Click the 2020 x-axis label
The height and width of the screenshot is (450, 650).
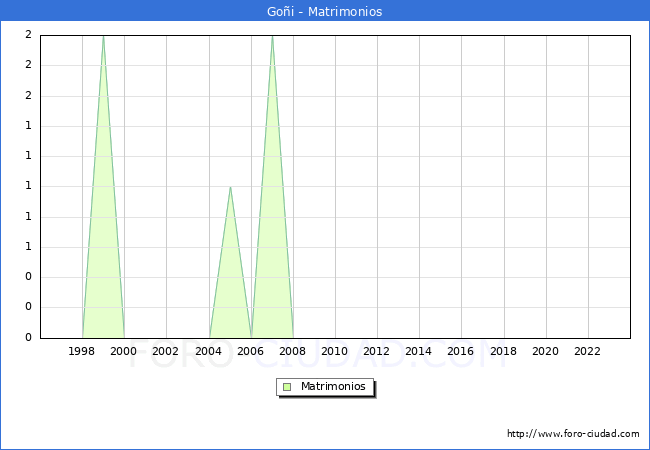point(545,351)
